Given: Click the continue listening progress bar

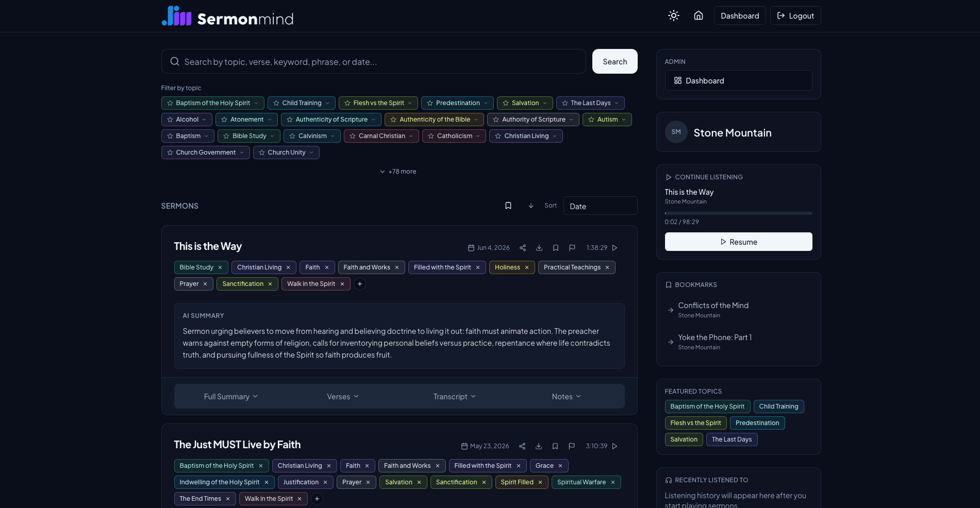Looking at the screenshot, I should tap(738, 213).
